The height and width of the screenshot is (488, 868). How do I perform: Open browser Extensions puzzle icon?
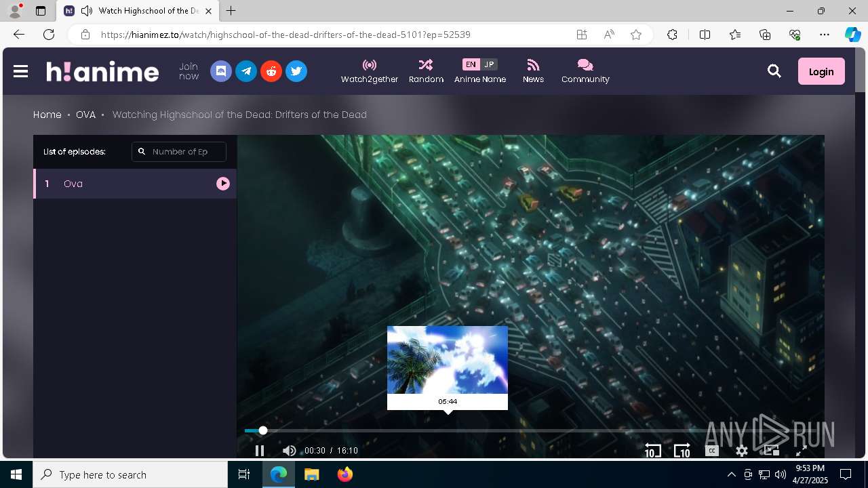tap(672, 35)
